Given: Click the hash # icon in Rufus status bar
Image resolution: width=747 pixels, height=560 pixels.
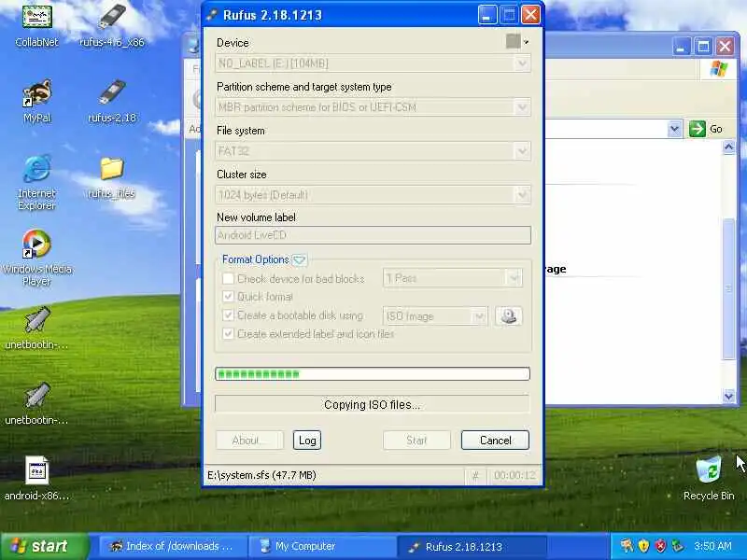Looking at the screenshot, I should click(475, 475).
